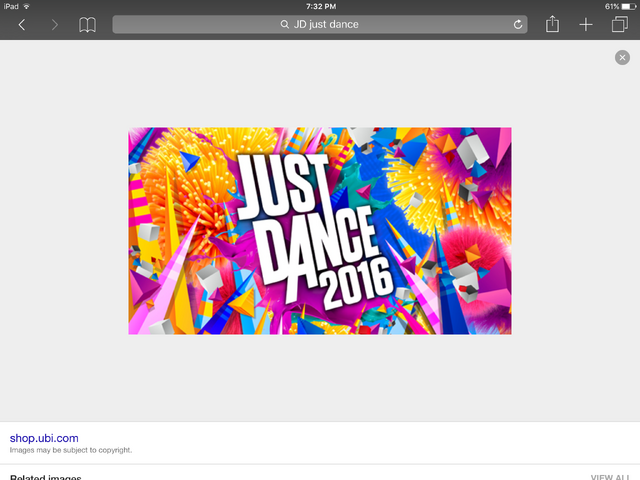This screenshot has width=640, height=480.
Task: Tap the 61% battery percentage
Action: point(612,6)
